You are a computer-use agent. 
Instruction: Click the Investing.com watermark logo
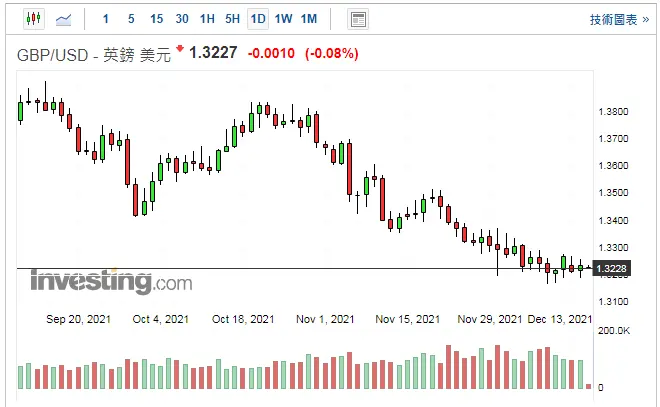click(x=110, y=281)
